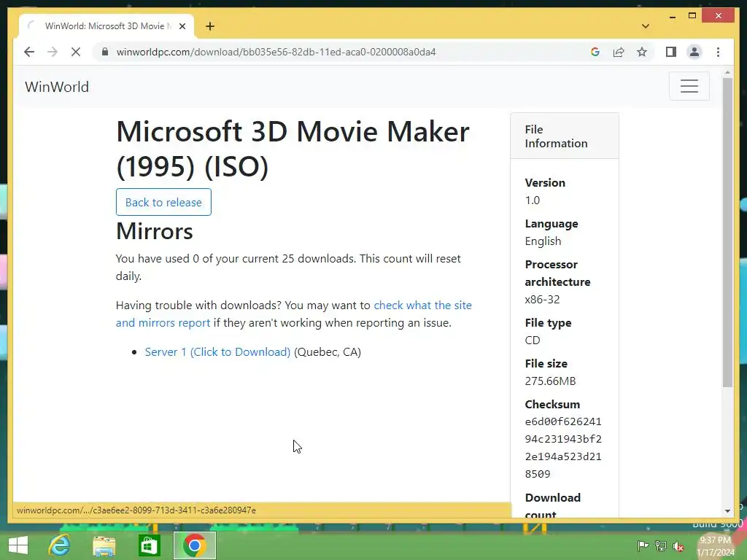Open File Explorer from taskbar

tap(104, 545)
